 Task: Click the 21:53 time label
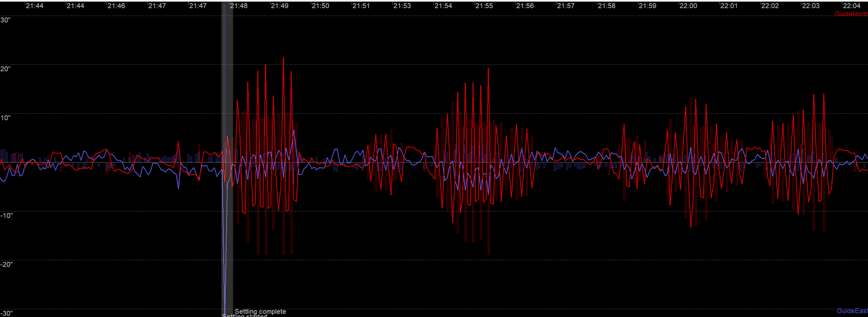coord(402,6)
